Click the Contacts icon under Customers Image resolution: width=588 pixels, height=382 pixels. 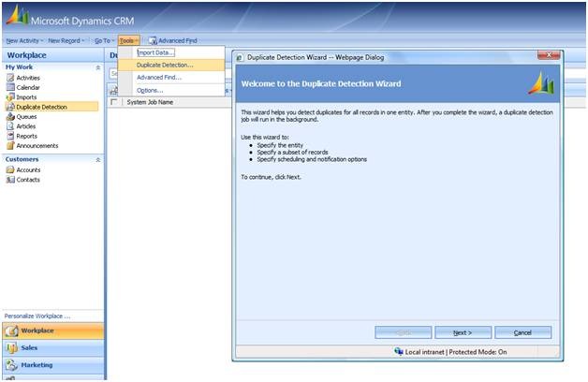(10, 180)
